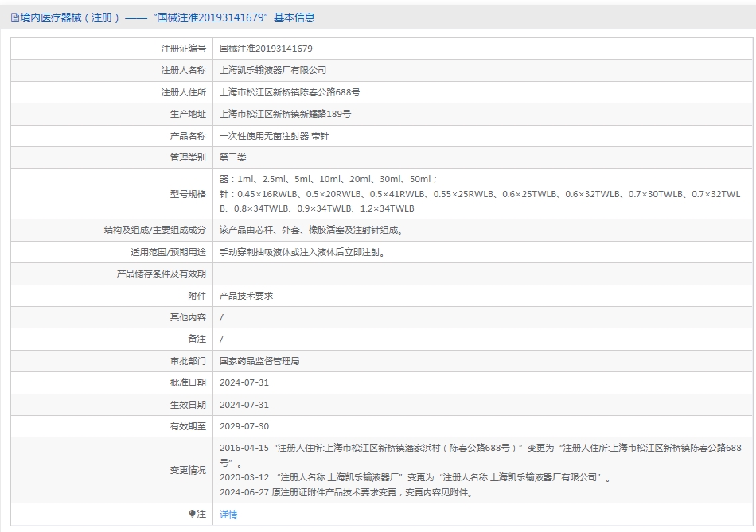Click the document icon in the header

pos(15,17)
